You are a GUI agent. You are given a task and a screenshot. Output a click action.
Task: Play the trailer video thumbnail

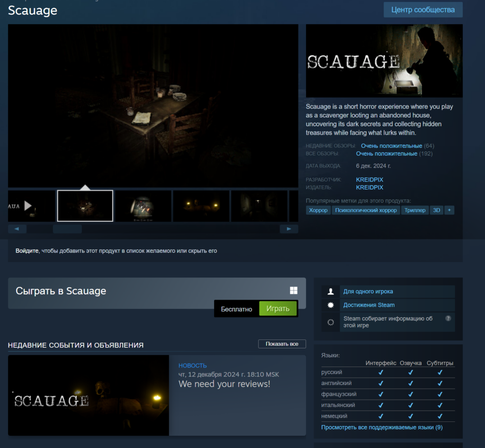coord(32,206)
